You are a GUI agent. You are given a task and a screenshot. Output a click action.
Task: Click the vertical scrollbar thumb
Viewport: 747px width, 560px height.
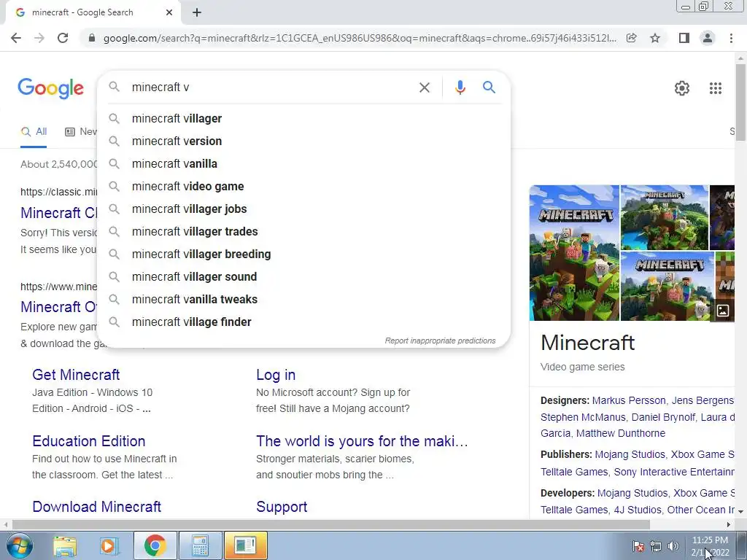(740, 102)
